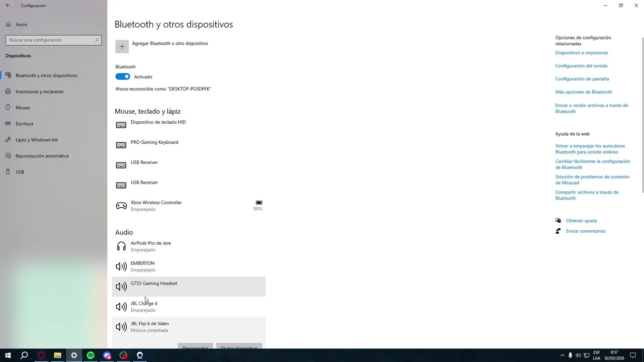Click the help chat icon beside Obtener ayuda
The width and height of the screenshot is (644, 362).
pyautogui.click(x=558, y=221)
